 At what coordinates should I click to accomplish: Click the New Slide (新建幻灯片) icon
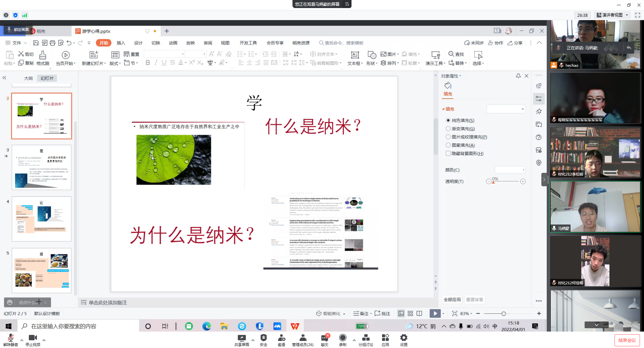coord(94,55)
